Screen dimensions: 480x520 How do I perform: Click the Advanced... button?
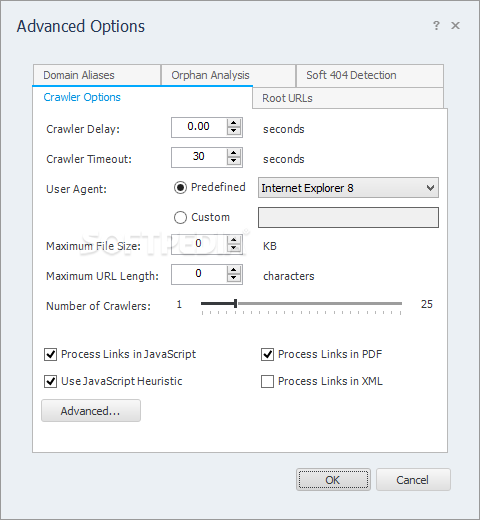click(91, 411)
